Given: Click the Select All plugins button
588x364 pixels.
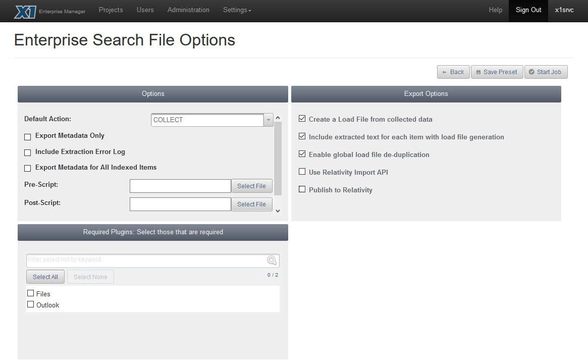Looking at the screenshot, I should (x=45, y=277).
